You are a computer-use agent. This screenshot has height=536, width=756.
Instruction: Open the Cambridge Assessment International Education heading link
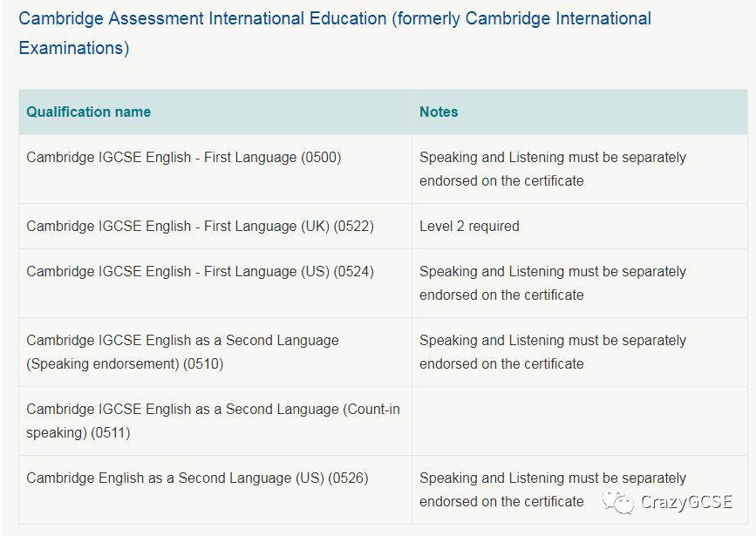[x=335, y=33]
